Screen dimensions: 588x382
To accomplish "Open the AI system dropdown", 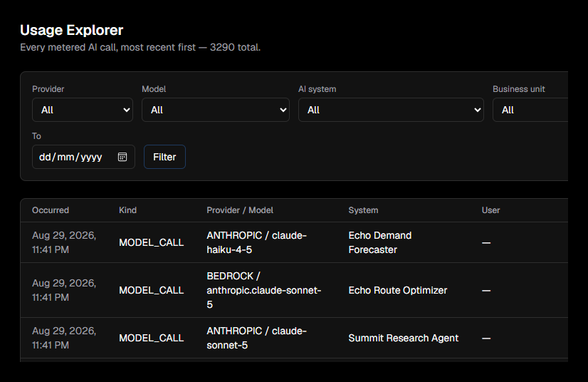I will tap(391, 110).
